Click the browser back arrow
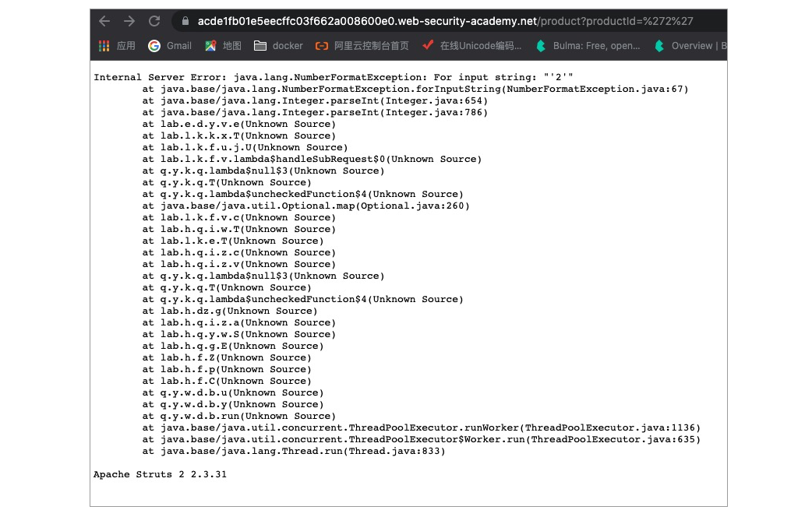This screenshot has height=517, width=812. click(x=104, y=21)
